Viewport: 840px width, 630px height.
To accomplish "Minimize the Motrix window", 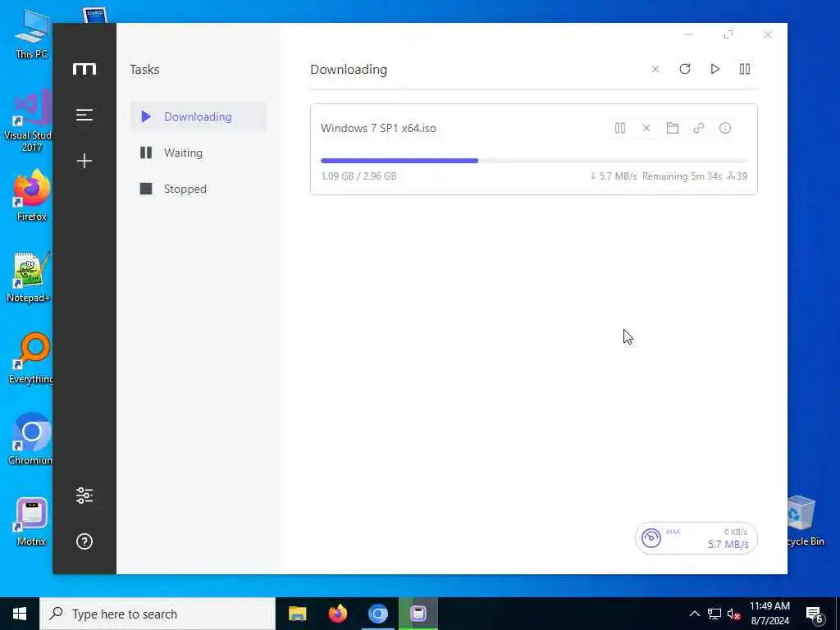I will tap(689, 34).
